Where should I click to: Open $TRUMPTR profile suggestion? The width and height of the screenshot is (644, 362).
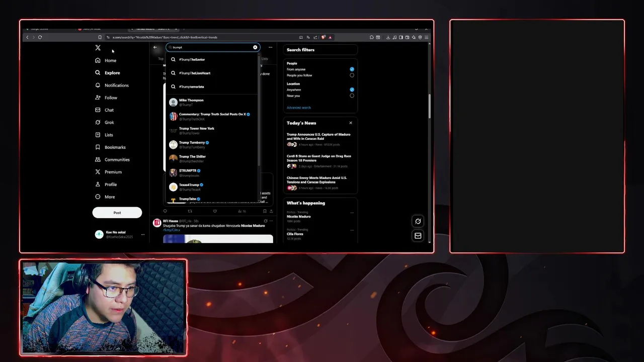212,172
